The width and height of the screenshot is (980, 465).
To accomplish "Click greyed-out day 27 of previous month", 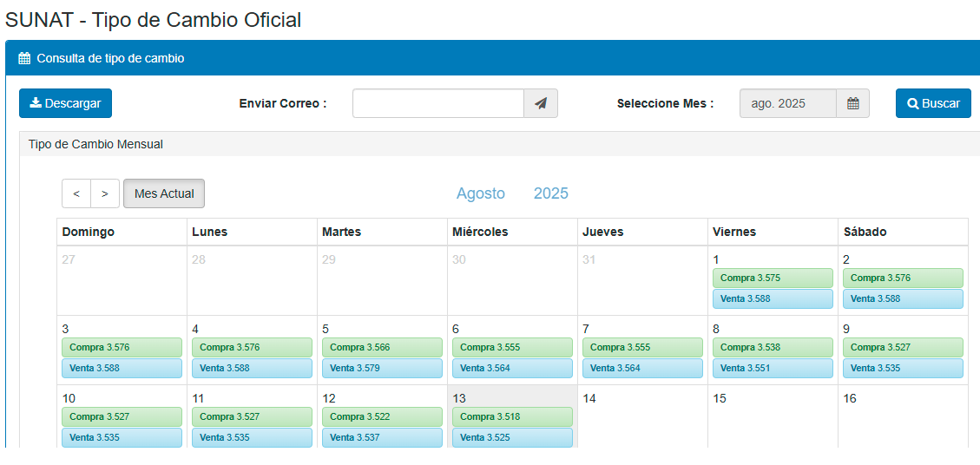I will 68,260.
